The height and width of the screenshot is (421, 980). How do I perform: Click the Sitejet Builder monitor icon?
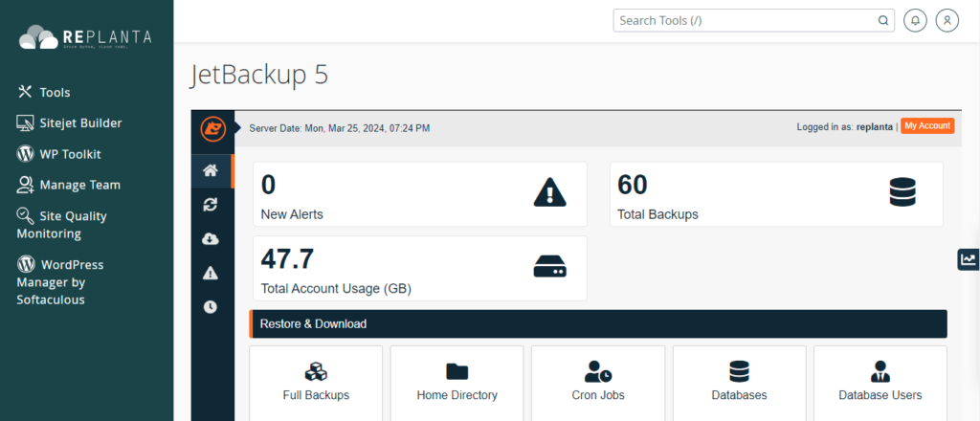(x=25, y=123)
